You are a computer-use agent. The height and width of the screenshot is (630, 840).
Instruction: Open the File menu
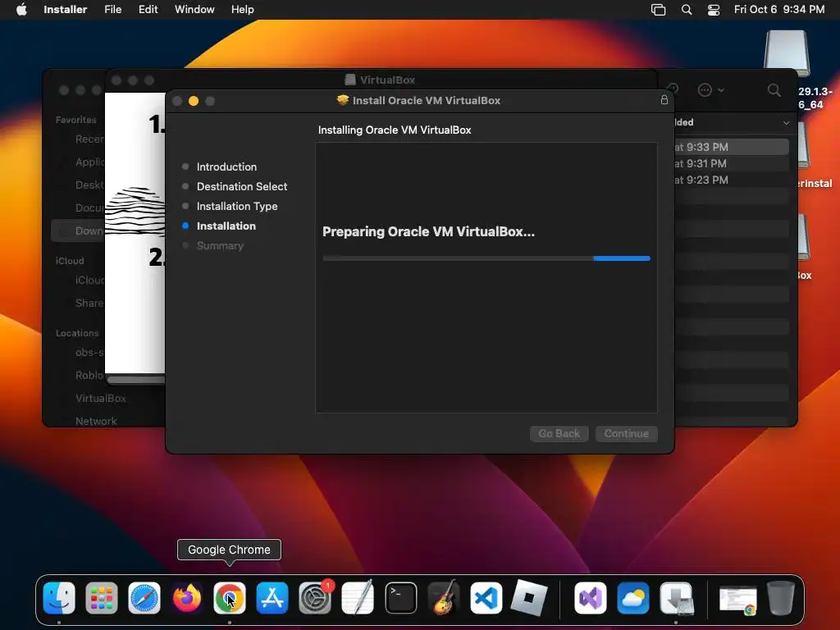point(113,10)
